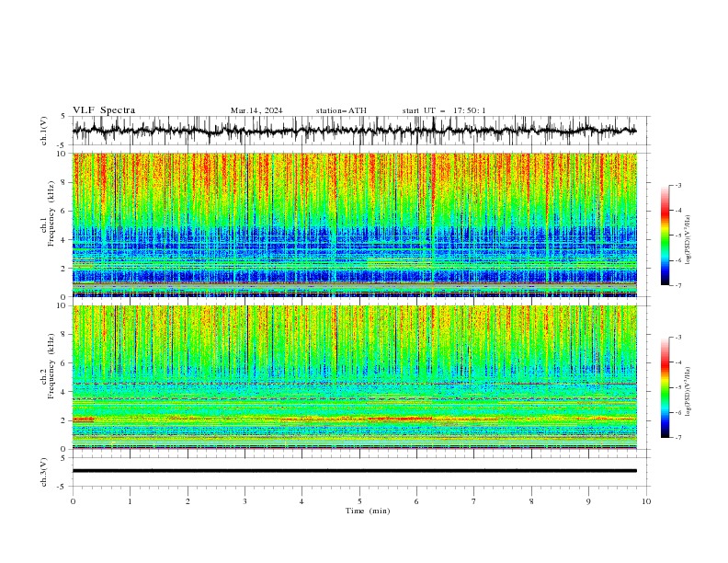728x563 pixels.
Task: Click the time axis tick label "9"
Action: pos(588,501)
